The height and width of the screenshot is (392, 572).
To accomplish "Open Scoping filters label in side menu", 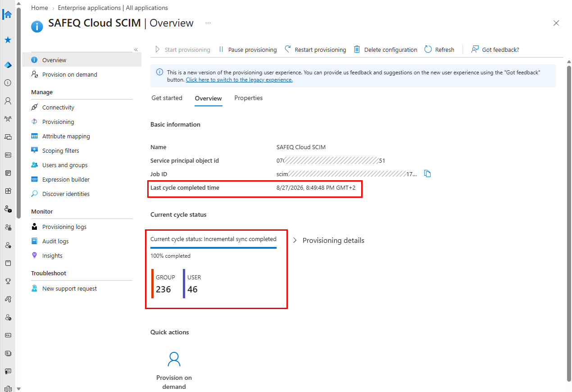I will pos(60,150).
